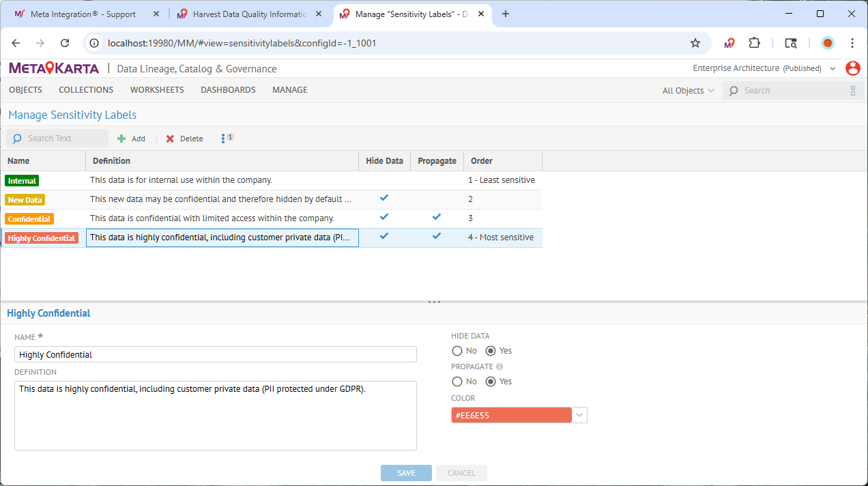The height and width of the screenshot is (486, 868).
Task: Open the user profile icon top right
Action: 852,68
